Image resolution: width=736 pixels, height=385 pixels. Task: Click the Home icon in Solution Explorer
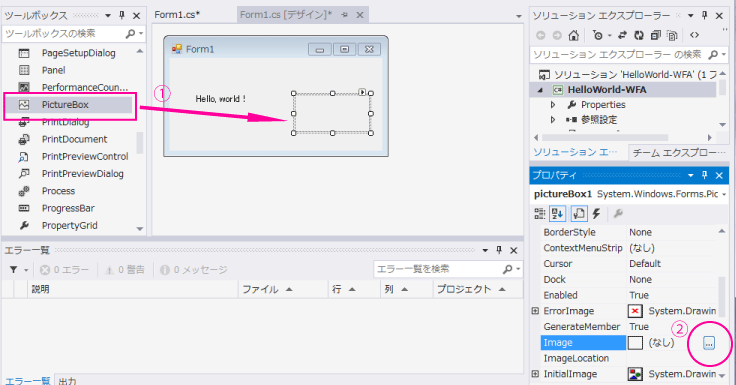[574, 35]
